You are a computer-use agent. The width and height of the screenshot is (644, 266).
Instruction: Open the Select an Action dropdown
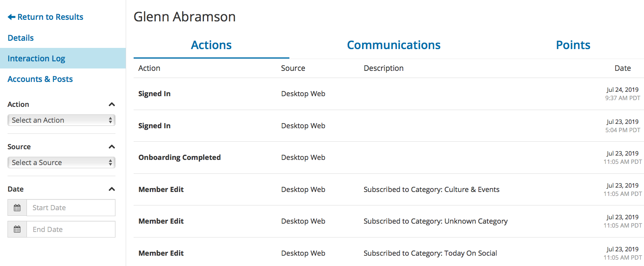coord(59,120)
